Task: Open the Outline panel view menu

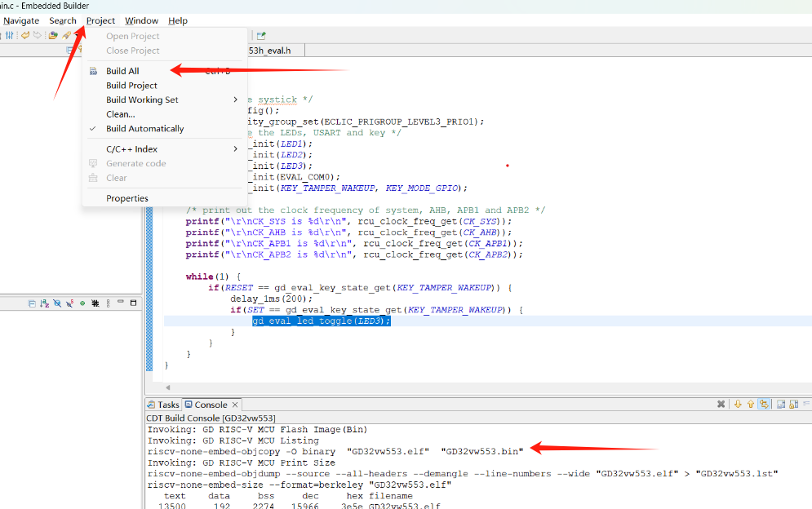Action: click(x=109, y=303)
